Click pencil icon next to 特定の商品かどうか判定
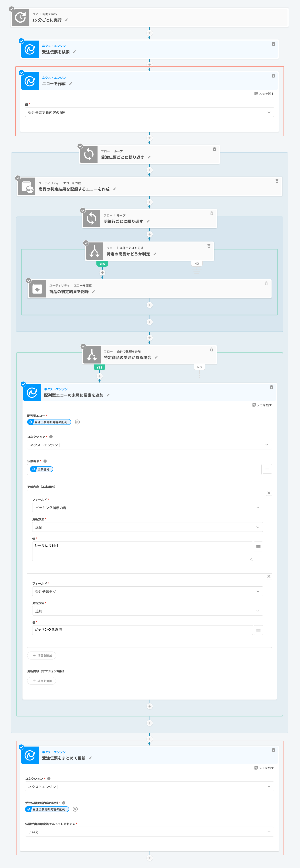 click(x=155, y=254)
